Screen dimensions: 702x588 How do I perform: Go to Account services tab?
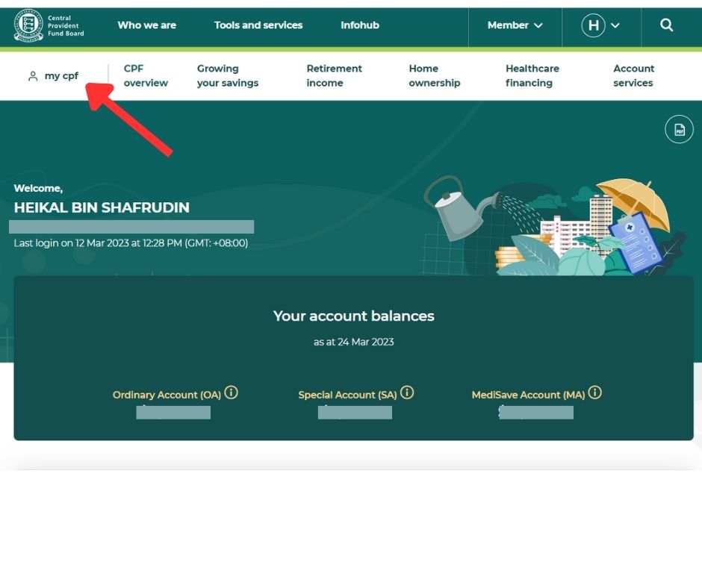coord(633,75)
